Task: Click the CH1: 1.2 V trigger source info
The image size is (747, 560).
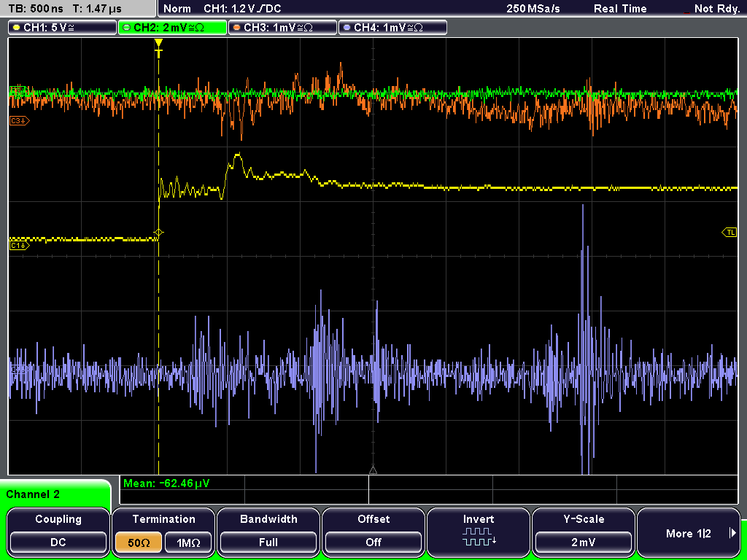Action: point(242,9)
